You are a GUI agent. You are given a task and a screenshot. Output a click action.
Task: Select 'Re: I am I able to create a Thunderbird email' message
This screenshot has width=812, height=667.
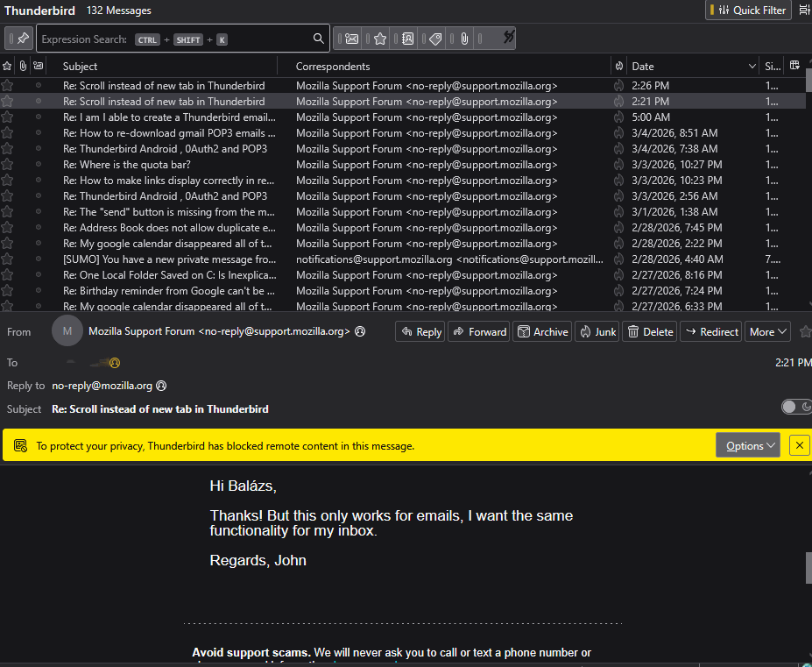404,117
